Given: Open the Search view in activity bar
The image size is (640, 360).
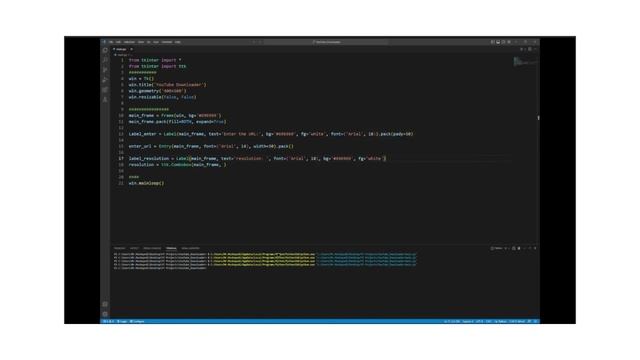Looking at the screenshot, I should point(105,60).
